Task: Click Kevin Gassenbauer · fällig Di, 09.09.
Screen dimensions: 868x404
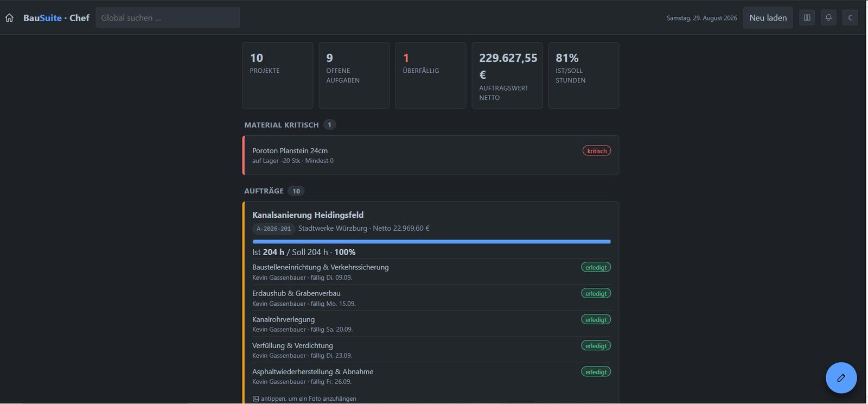Action: click(x=302, y=277)
